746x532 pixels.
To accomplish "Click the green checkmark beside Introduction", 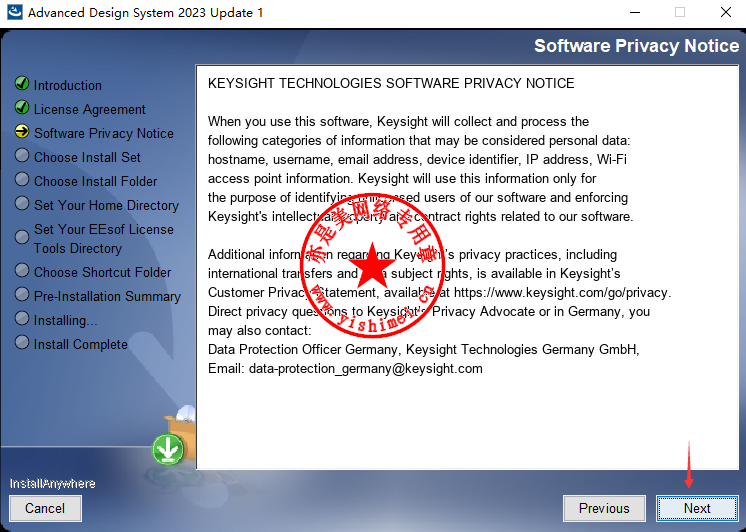I will coord(22,83).
